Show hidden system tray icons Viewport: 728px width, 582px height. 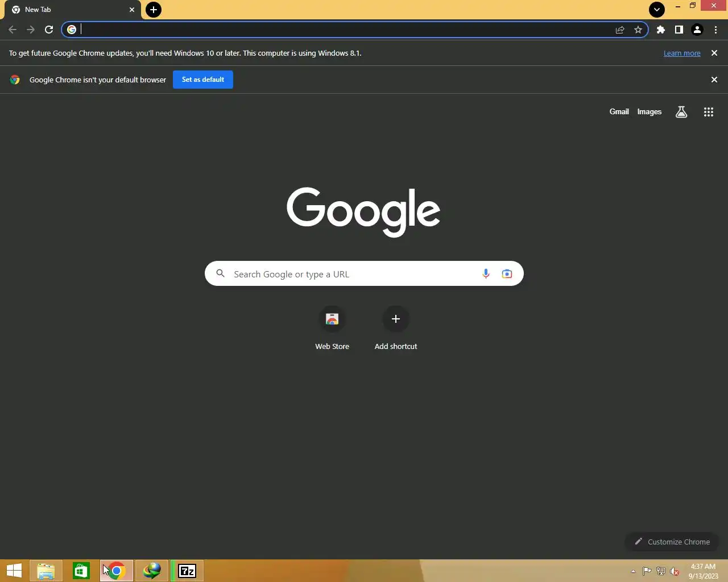tap(633, 571)
